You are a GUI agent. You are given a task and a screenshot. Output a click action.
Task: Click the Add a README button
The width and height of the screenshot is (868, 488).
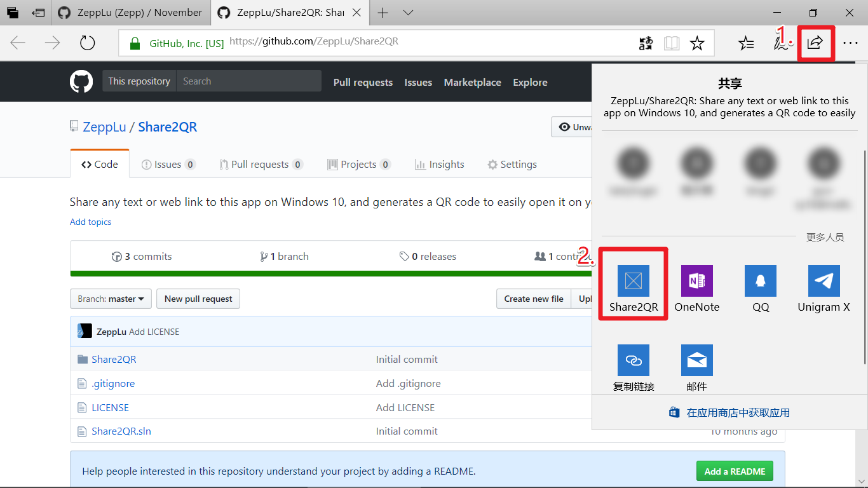(x=735, y=471)
